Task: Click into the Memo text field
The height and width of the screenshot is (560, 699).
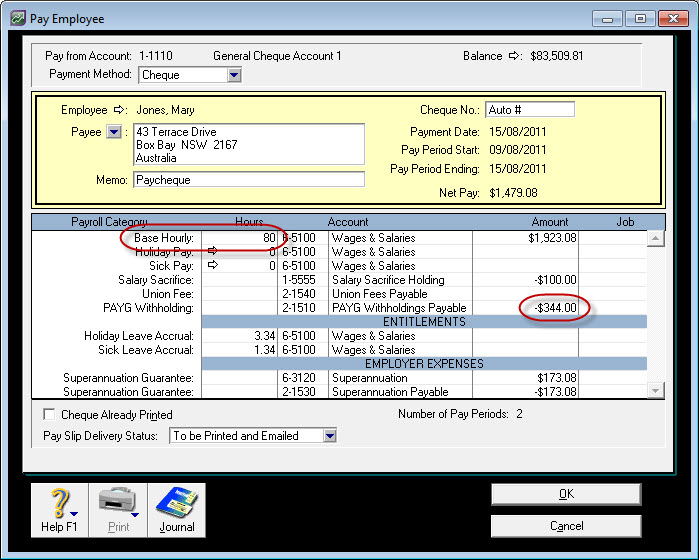Action: 249,180
